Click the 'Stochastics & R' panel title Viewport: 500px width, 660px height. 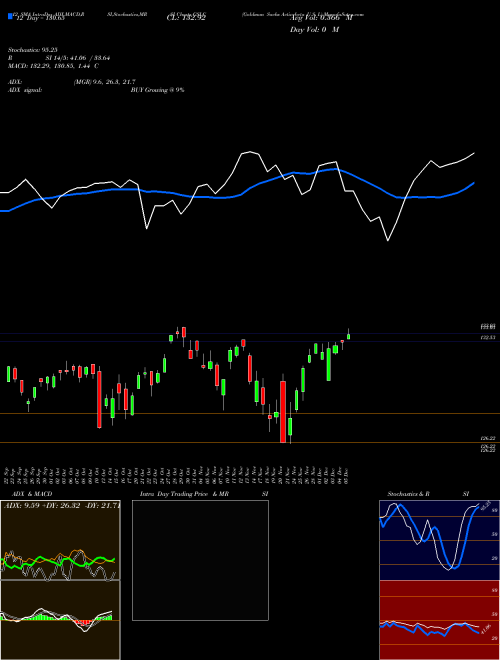[408, 494]
